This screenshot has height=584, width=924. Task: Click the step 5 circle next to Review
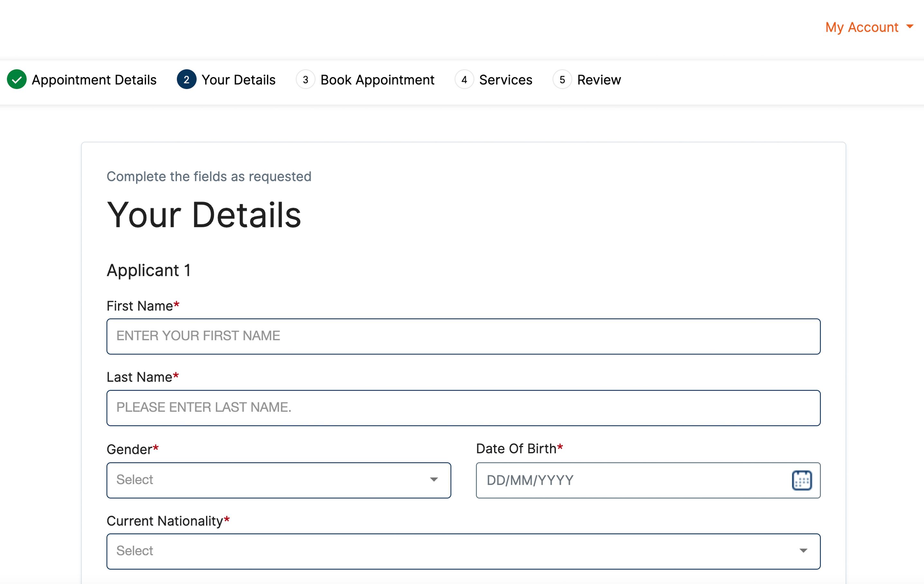(x=562, y=80)
